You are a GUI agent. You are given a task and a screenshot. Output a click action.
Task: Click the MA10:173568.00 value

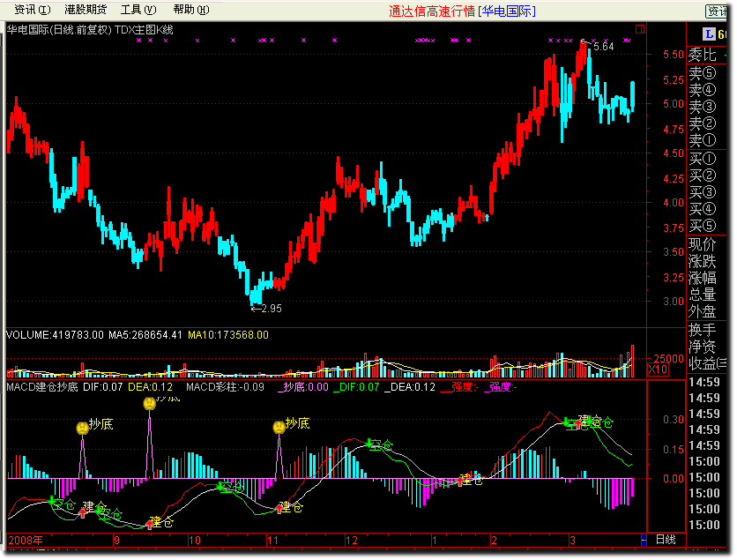pos(228,335)
